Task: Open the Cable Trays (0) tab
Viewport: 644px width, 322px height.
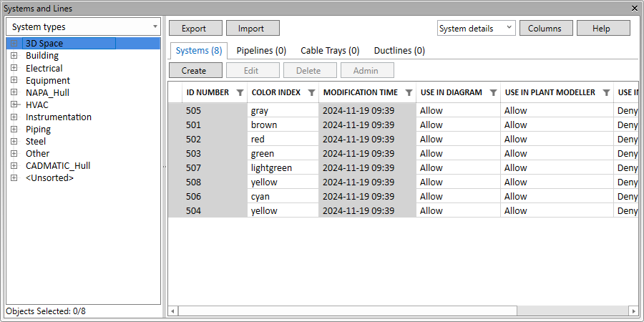Action: pos(329,51)
